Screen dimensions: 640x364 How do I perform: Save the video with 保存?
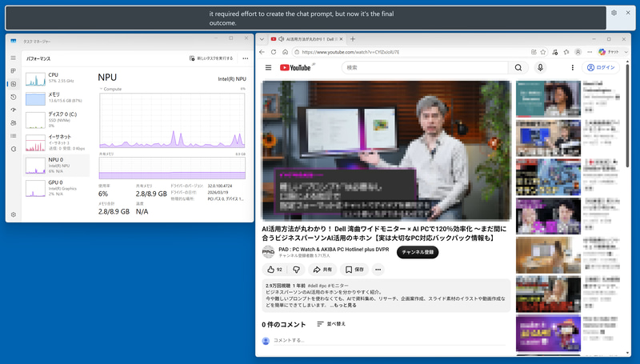(x=354, y=270)
